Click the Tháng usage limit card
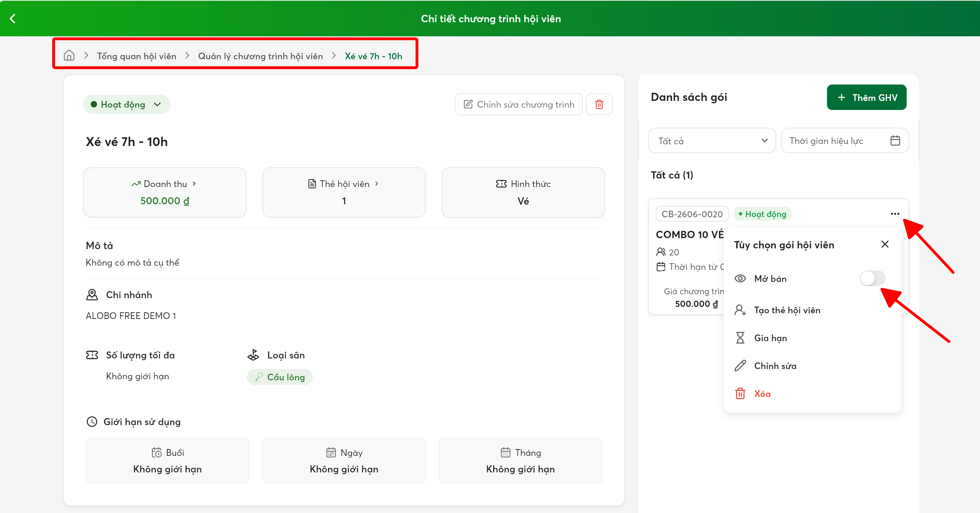This screenshot has height=513, width=980. click(520, 460)
